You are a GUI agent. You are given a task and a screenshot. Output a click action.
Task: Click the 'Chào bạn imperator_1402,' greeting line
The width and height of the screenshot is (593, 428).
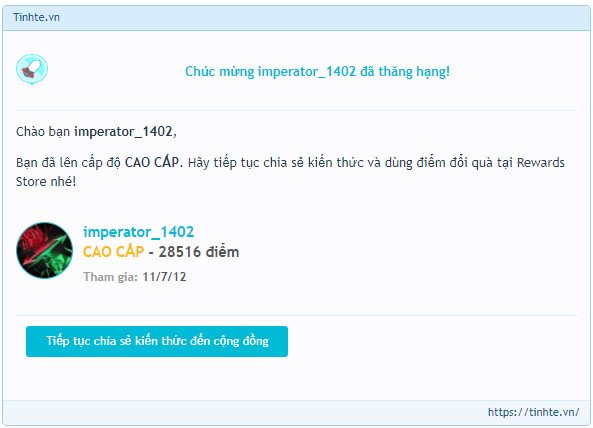click(x=96, y=132)
